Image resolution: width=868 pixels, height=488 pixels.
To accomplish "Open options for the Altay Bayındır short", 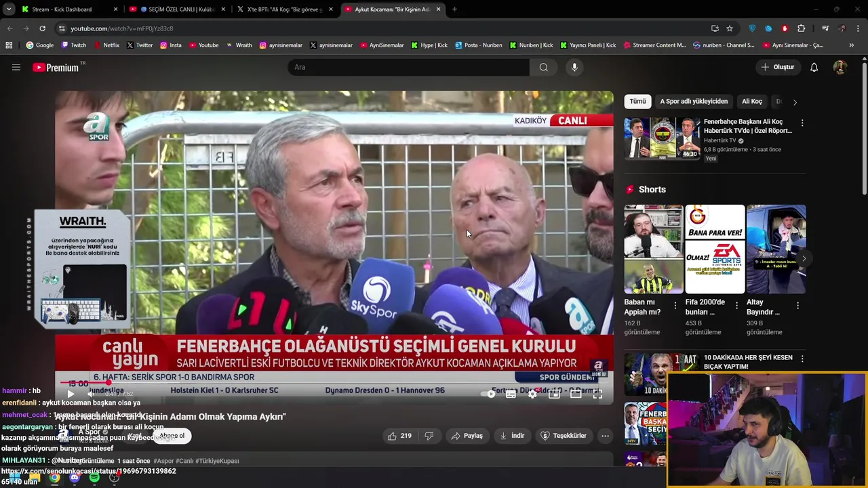I will (x=797, y=306).
